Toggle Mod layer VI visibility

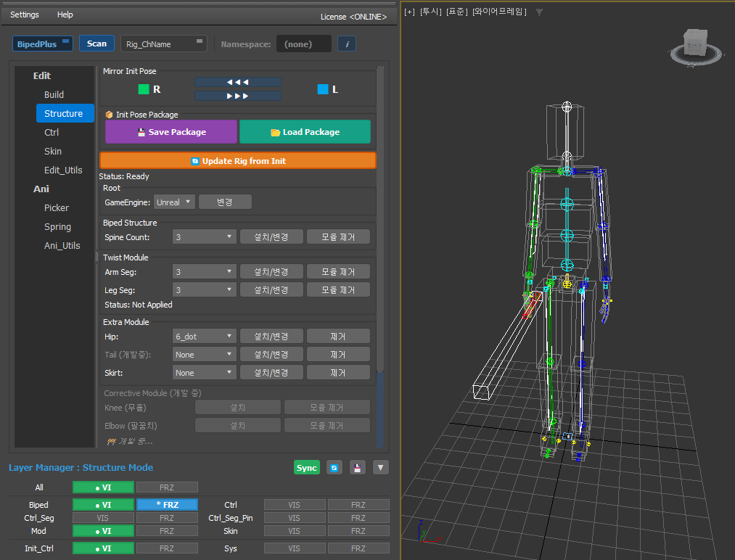tap(103, 531)
